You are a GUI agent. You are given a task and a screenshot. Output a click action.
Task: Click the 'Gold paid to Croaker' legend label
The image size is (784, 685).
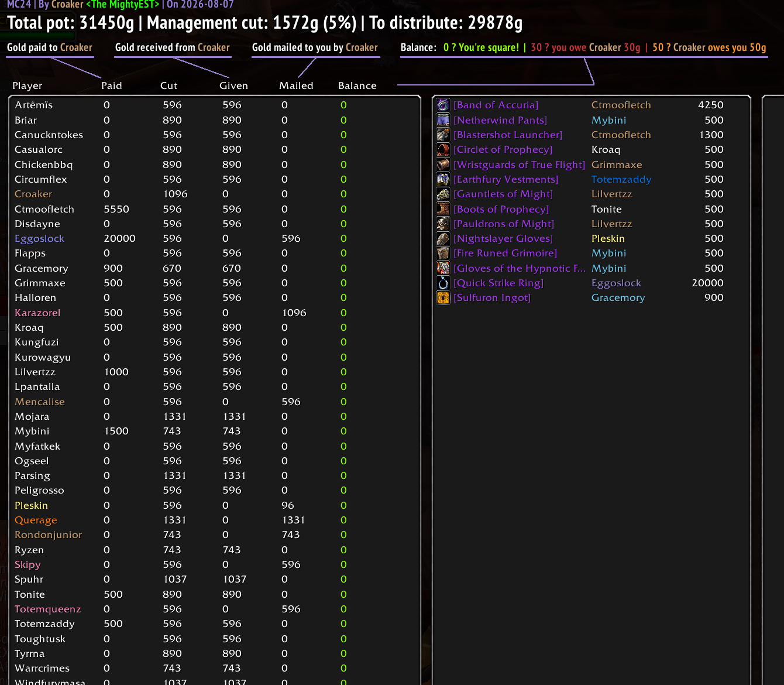coord(50,47)
